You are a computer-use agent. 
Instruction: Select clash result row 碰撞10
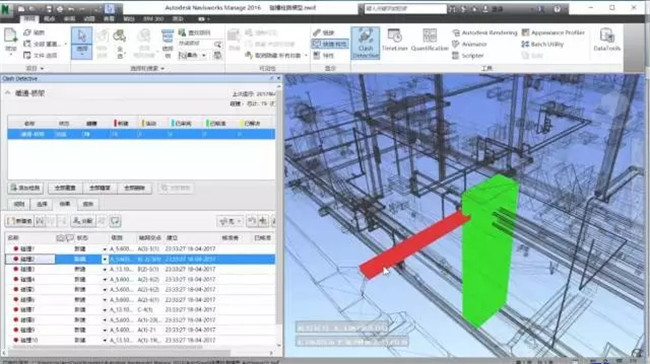[x=139, y=340]
